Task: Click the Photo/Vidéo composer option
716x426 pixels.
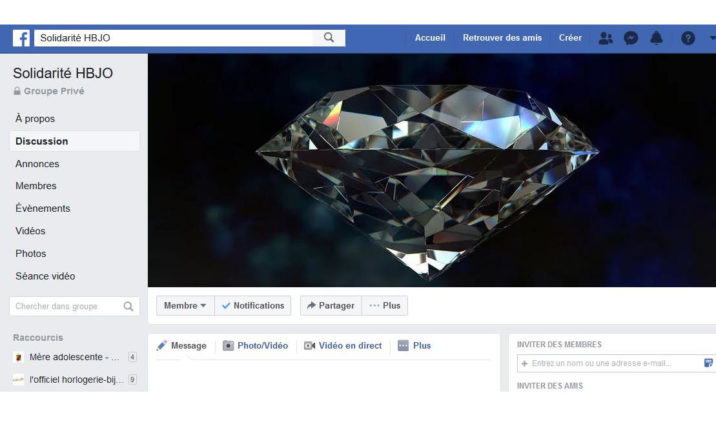Action: pyautogui.click(x=255, y=346)
